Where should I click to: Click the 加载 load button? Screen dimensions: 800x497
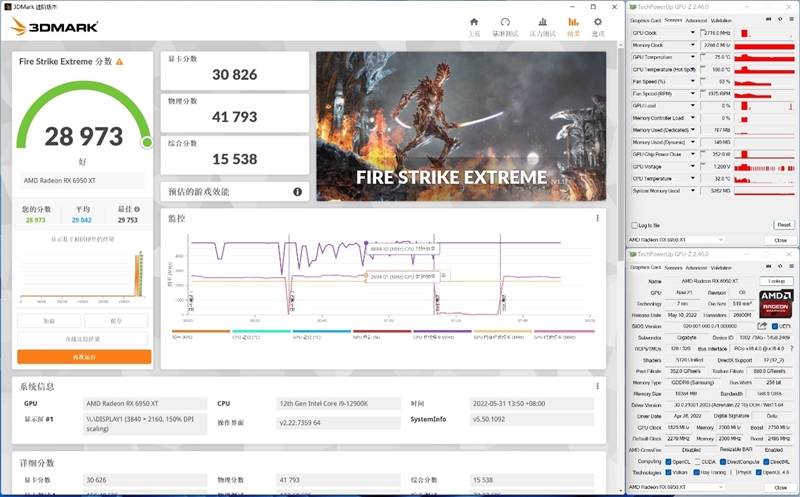tap(49, 321)
